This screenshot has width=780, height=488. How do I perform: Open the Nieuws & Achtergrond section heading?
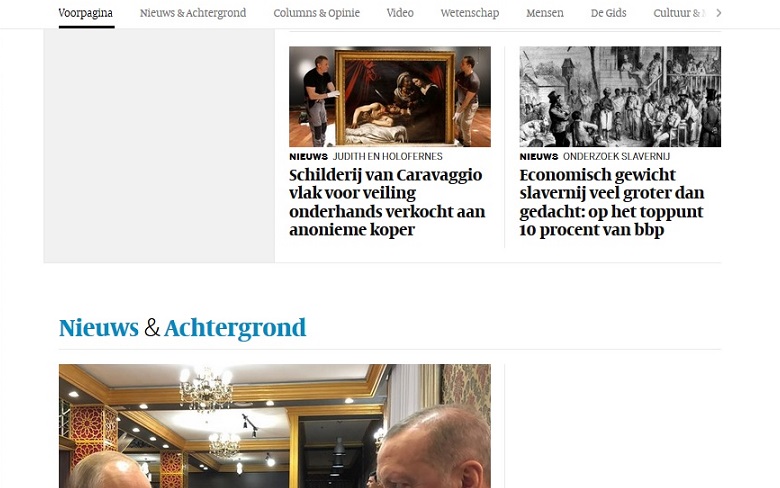tap(183, 328)
